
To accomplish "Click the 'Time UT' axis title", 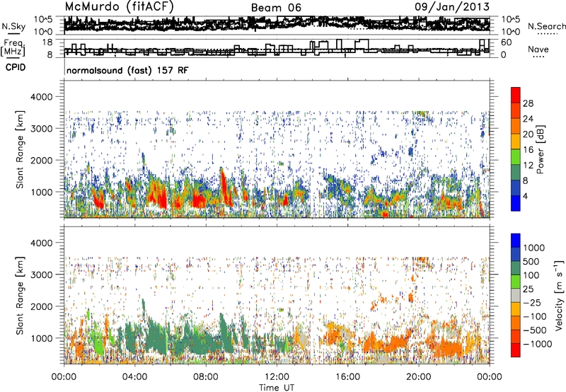I will (x=277, y=387).
